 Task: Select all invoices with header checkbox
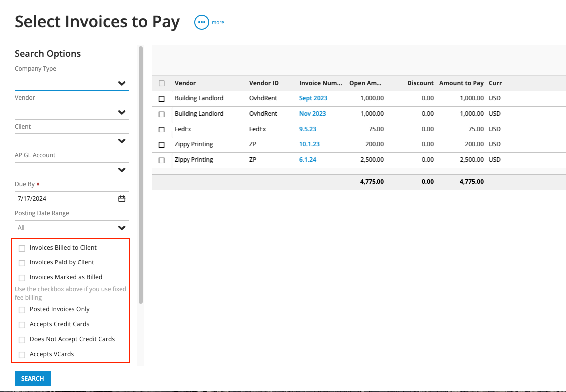click(x=162, y=83)
